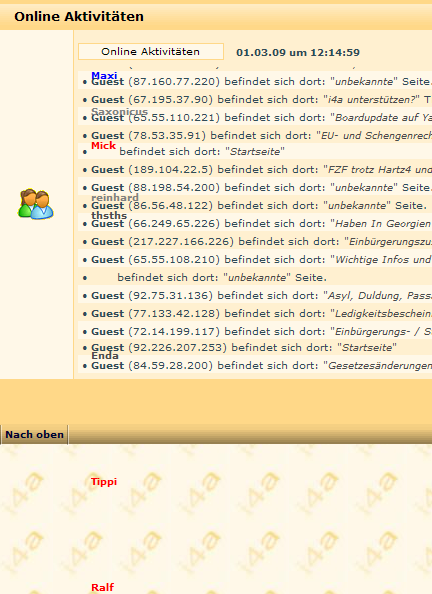Open the "Gesetzesänderungen" link
Viewport: 432px width, 594px height.
[377, 366]
